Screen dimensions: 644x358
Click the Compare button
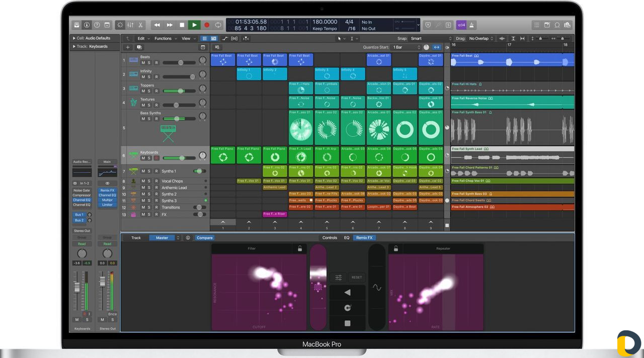tap(205, 238)
